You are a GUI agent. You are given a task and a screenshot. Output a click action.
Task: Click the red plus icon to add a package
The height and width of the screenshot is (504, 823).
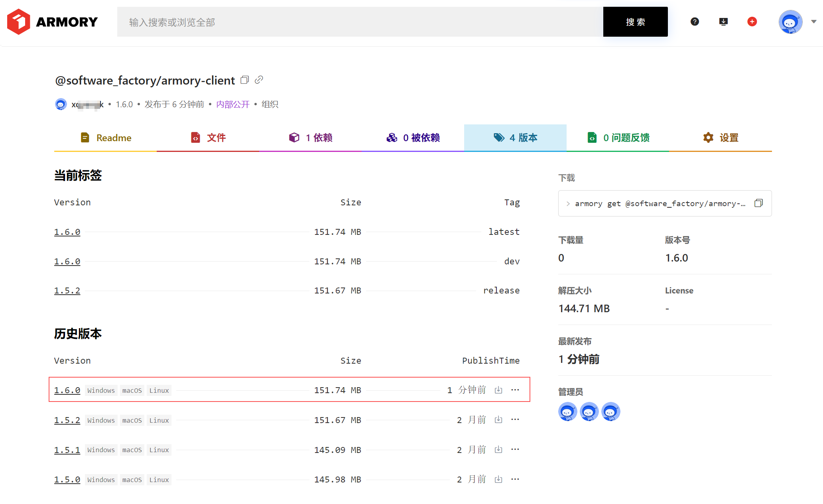point(752,22)
